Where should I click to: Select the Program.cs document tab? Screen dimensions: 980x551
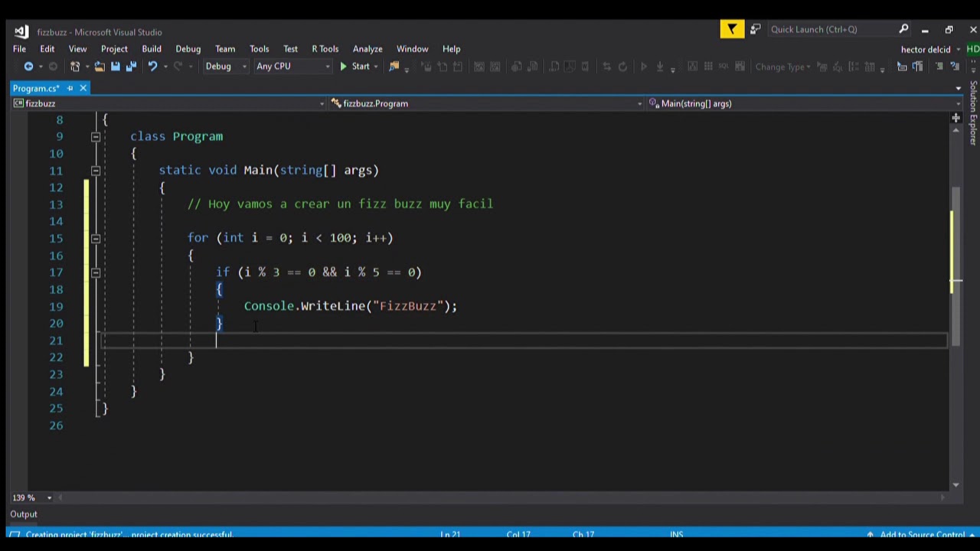tap(37, 88)
